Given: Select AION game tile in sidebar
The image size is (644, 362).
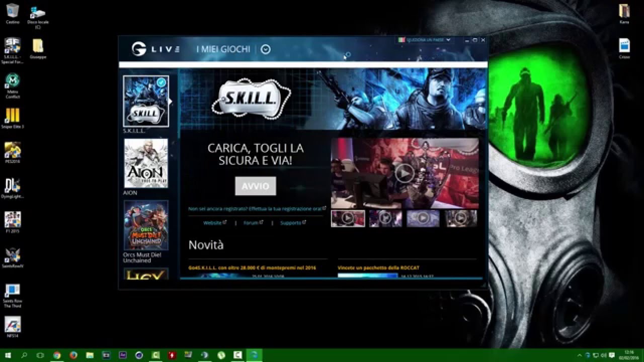Looking at the screenshot, I should (146, 163).
